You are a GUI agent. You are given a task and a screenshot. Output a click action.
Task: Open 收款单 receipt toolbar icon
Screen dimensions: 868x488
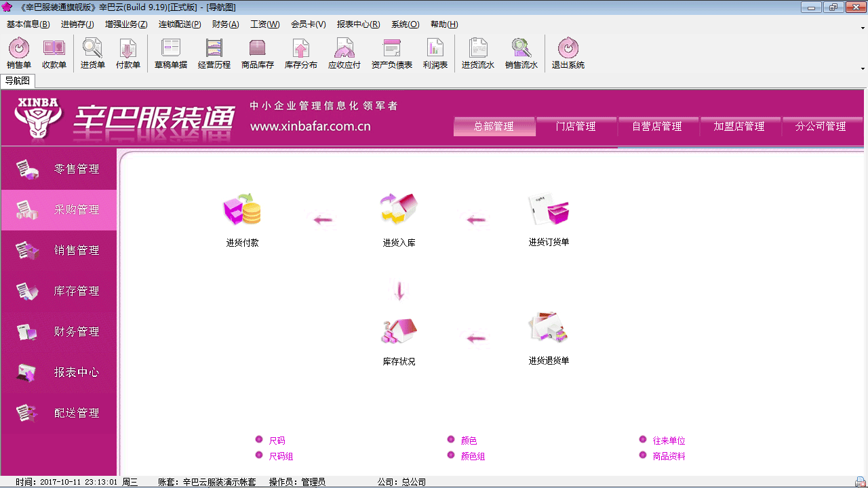pyautogui.click(x=54, y=54)
